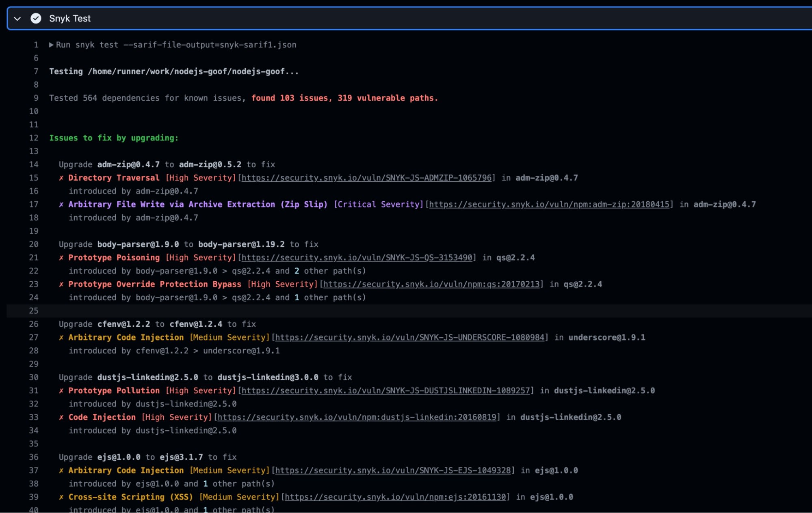Screen dimensions: 812x513
Task: Select the 'Snyk Test' step title
Action: click(x=70, y=19)
